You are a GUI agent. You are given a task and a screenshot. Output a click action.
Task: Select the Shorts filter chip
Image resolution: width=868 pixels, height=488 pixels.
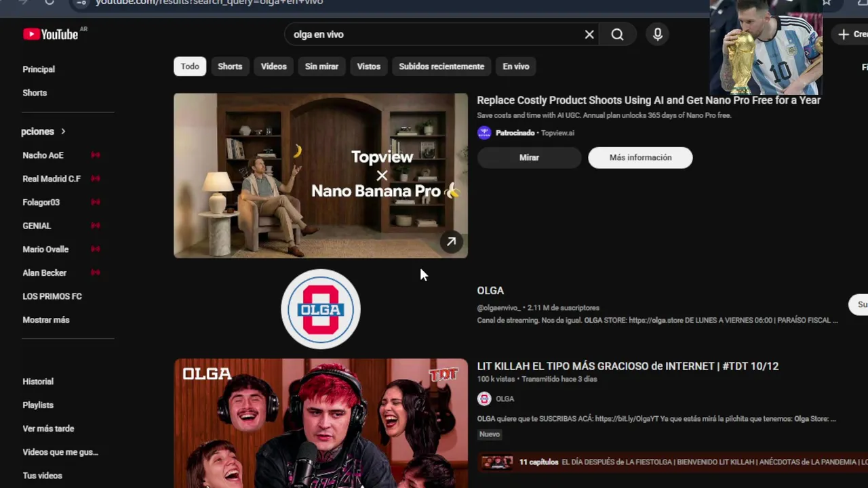[x=230, y=66]
